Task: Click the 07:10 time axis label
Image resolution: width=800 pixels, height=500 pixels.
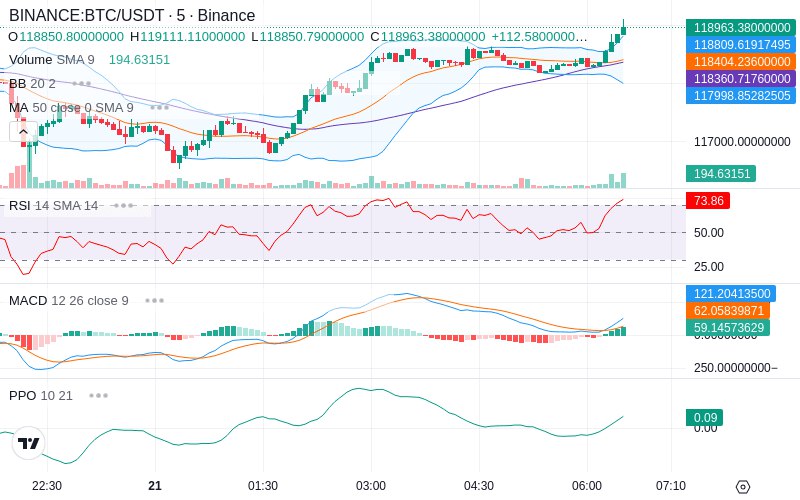Action: [670, 486]
